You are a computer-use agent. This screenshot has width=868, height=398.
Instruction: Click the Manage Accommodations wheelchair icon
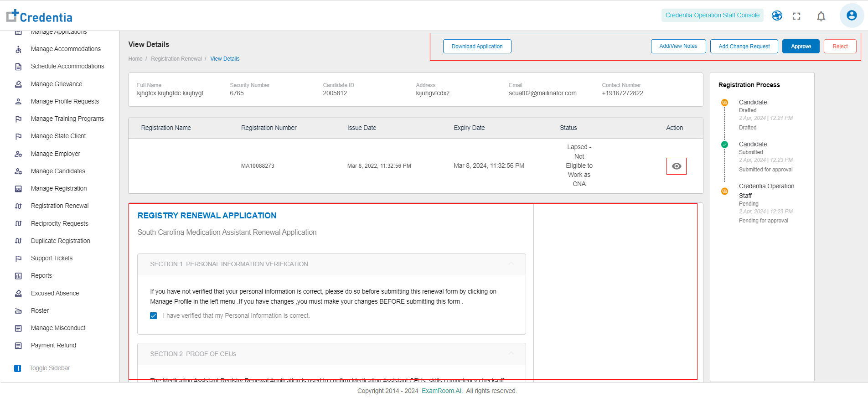click(18, 49)
